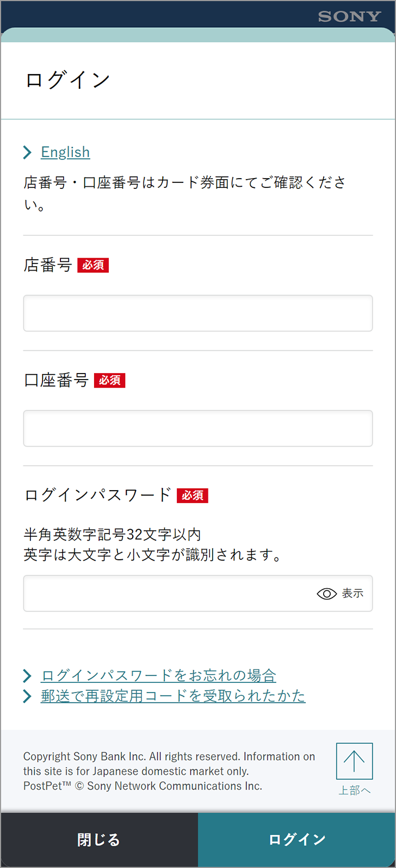This screenshot has width=396, height=868.
Task: Focus the 口座番号 input field
Action: pyautogui.click(x=198, y=428)
